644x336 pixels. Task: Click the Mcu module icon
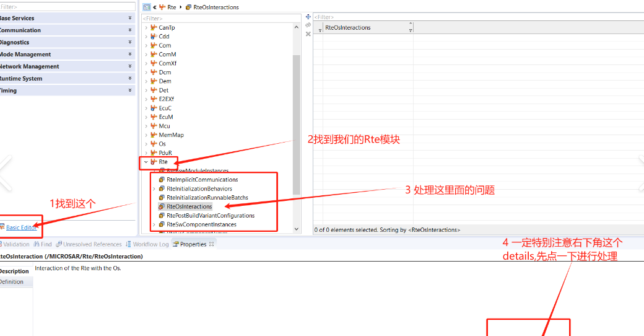pyautogui.click(x=154, y=126)
